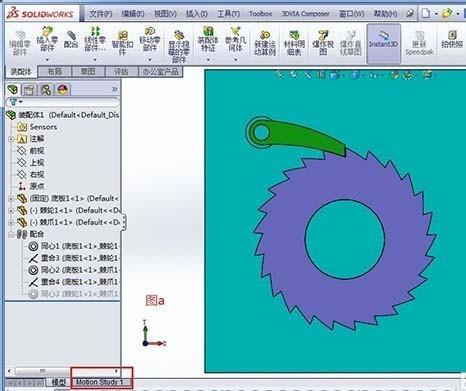Screen dimensions: 466x391
Task: Open the 文件(F) menu
Action: (101, 14)
